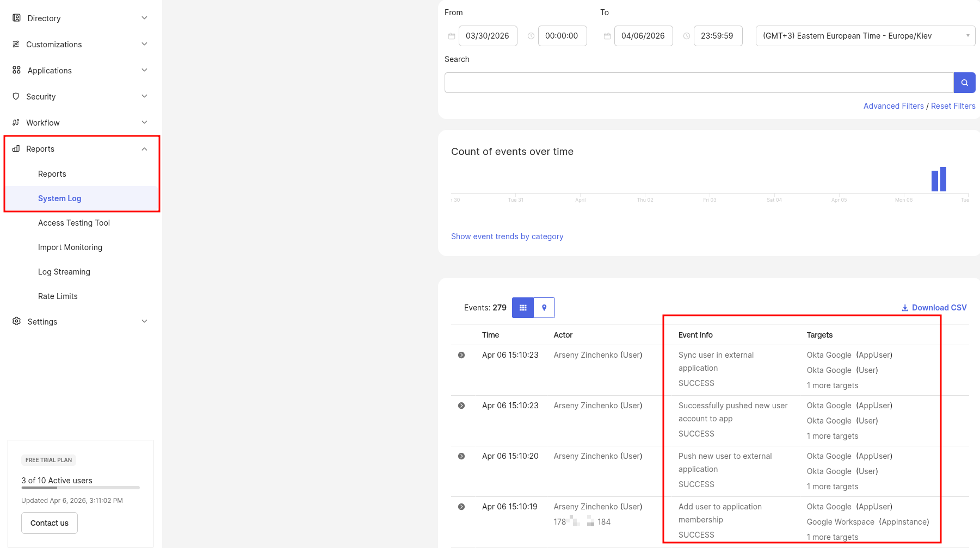Screen dimensions: 980x548
Task: Click the blue search magnifier button
Action: click(x=964, y=83)
